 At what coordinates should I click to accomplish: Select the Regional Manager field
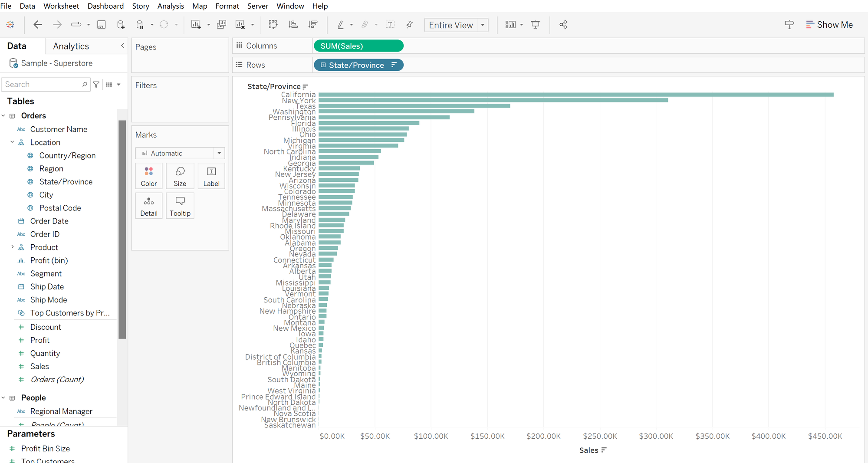[61, 411]
